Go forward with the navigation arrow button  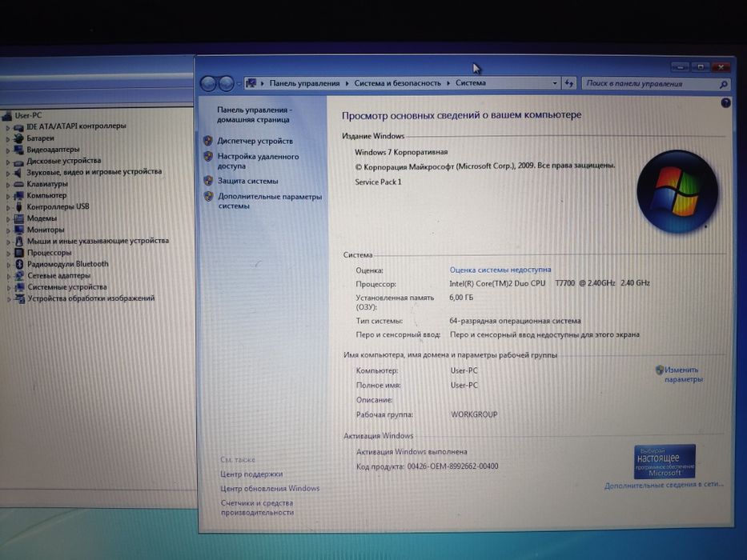[226, 84]
